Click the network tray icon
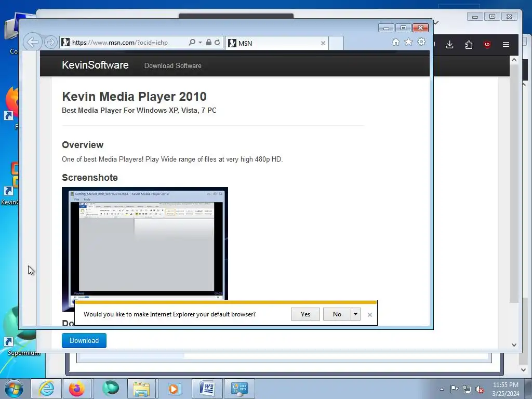Image resolution: width=532 pixels, height=399 pixels. coord(467,389)
